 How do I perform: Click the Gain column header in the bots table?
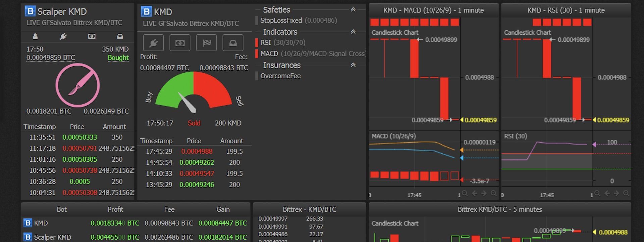(x=223, y=209)
